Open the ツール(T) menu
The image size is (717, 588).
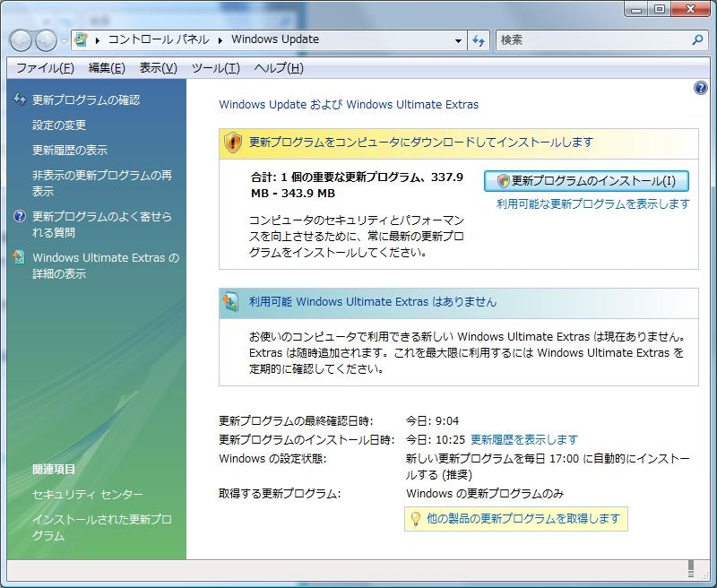coord(215,68)
